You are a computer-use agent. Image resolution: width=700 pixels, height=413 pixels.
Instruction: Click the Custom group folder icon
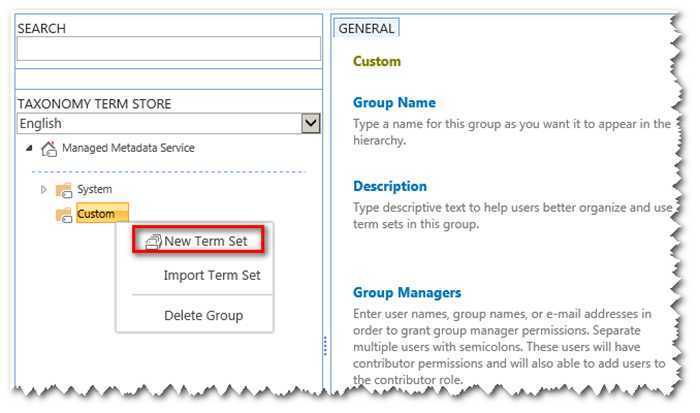click(64, 215)
